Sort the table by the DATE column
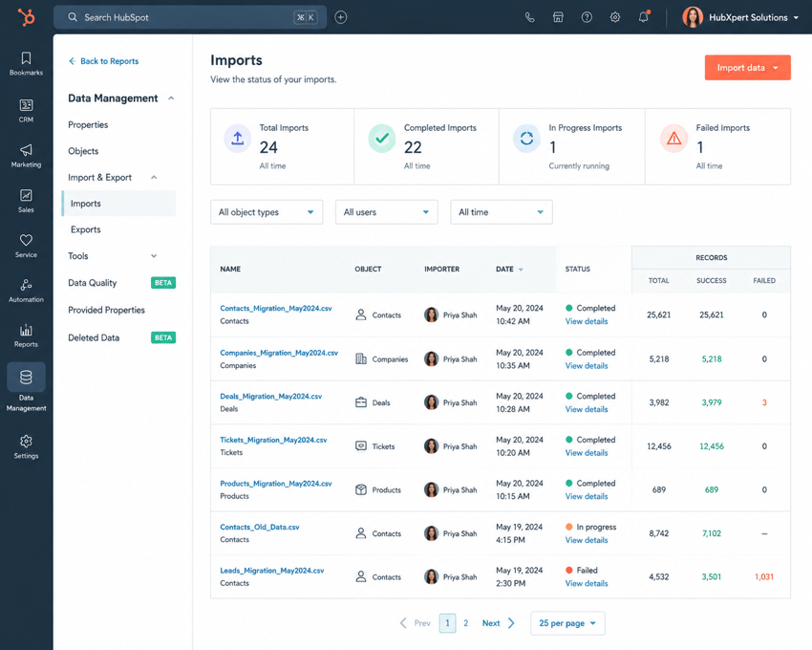 point(509,269)
